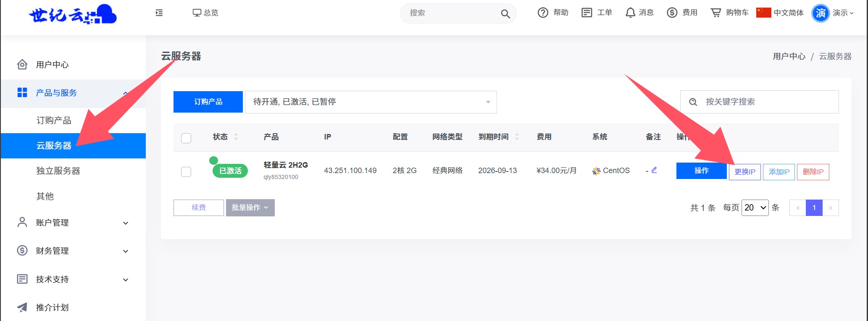Open the 帮助 question-mark icon
The height and width of the screenshot is (321, 868).
point(543,13)
